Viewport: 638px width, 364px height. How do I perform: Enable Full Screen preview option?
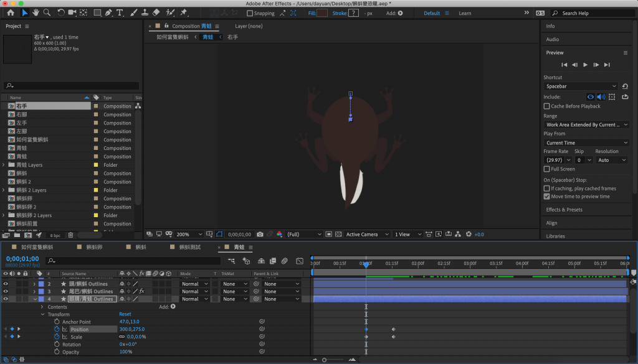click(547, 169)
